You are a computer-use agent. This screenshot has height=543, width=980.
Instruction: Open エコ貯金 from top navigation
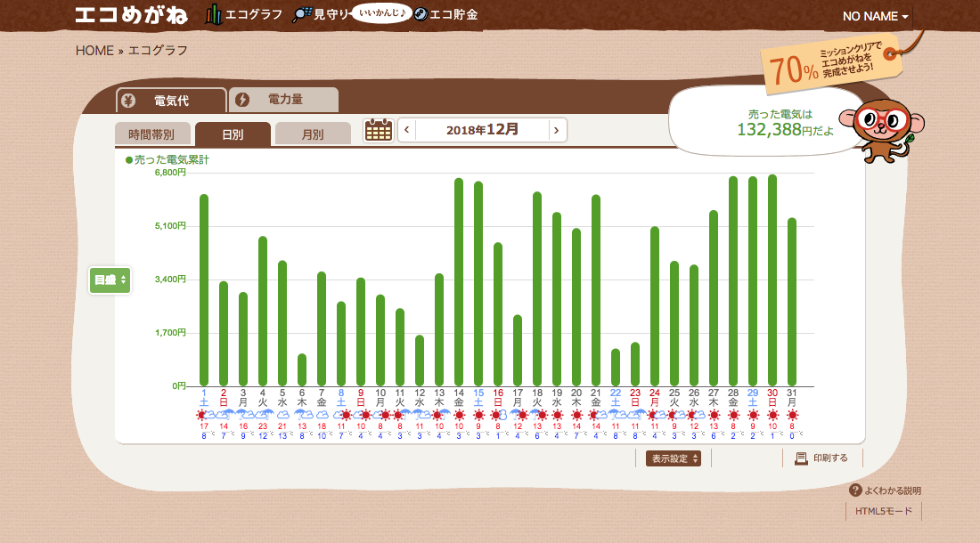[x=446, y=14]
